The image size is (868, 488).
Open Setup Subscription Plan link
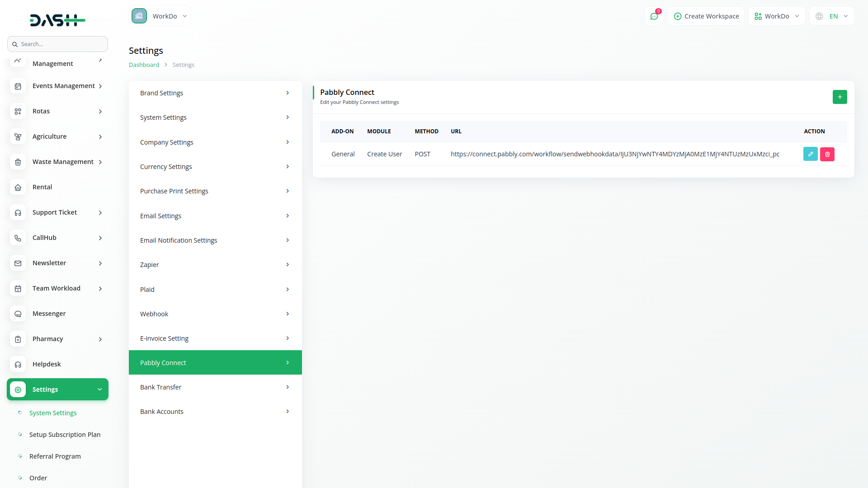pos(65,435)
